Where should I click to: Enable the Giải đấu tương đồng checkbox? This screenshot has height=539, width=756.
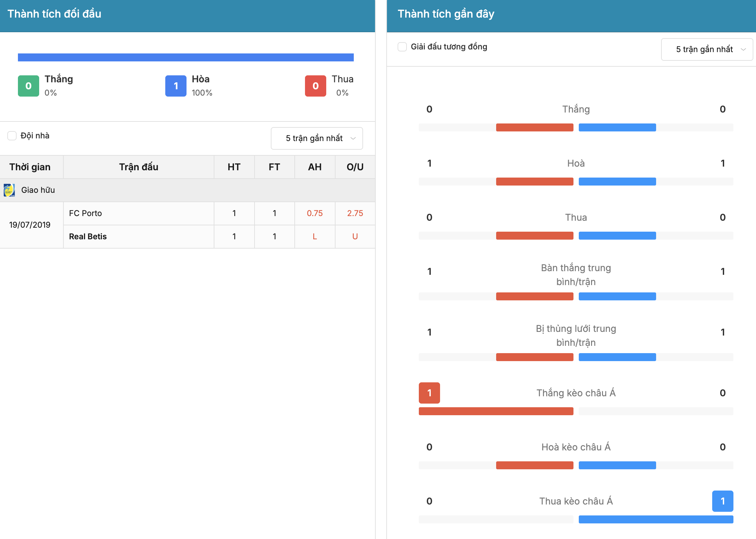pyautogui.click(x=402, y=47)
